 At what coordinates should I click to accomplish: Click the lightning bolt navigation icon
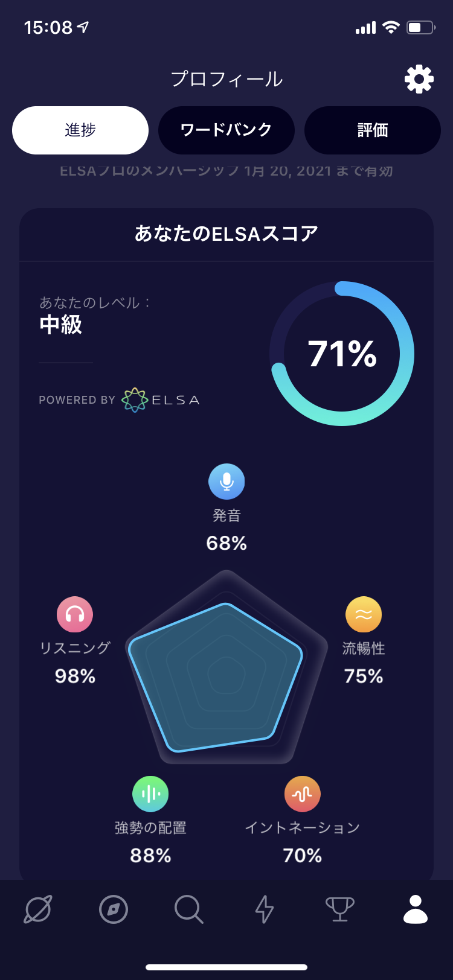264,909
